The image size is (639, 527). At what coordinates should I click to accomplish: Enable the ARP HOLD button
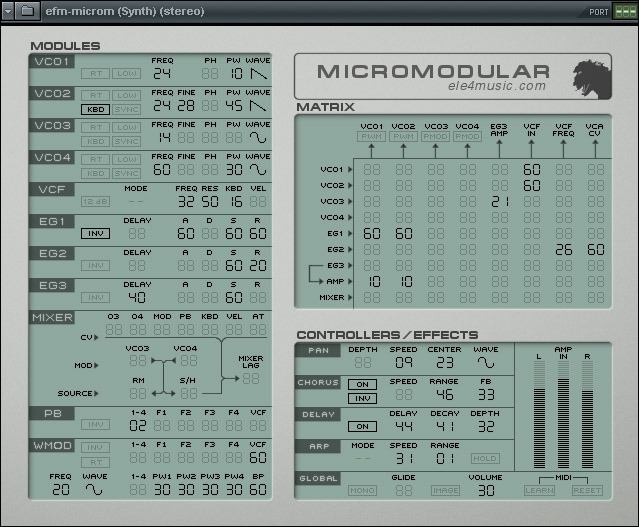[x=485, y=459]
